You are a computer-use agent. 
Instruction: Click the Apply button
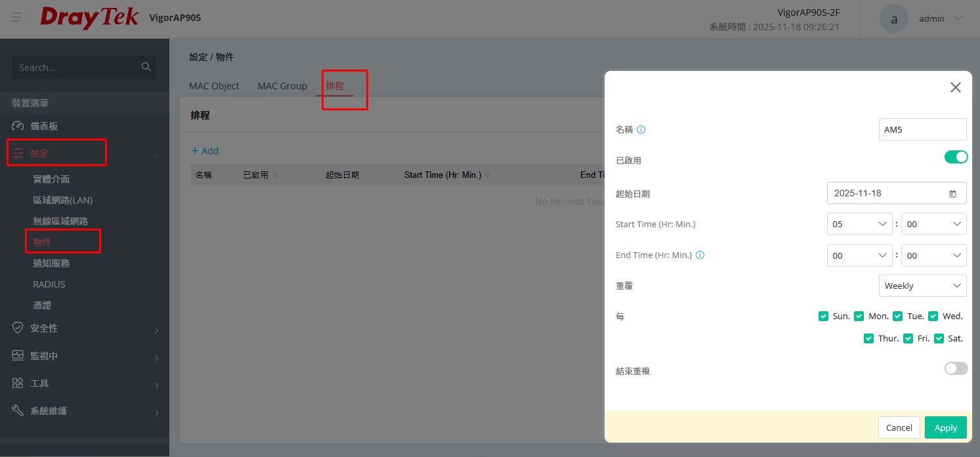945,427
